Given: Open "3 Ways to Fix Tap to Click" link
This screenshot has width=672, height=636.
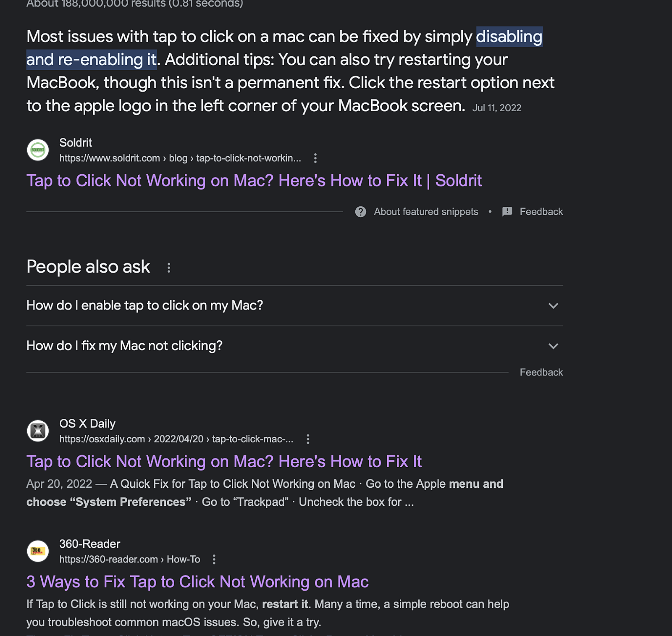Looking at the screenshot, I should pyautogui.click(x=197, y=582).
